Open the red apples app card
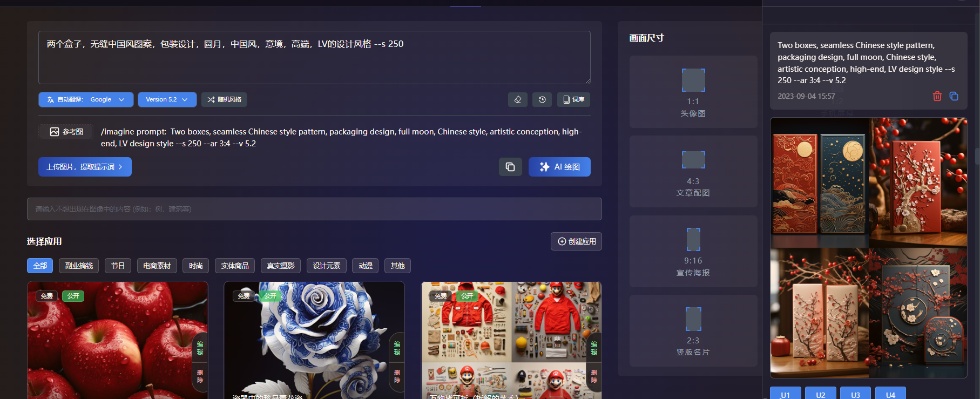This screenshot has width=980, height=399. tap(118, 340)
